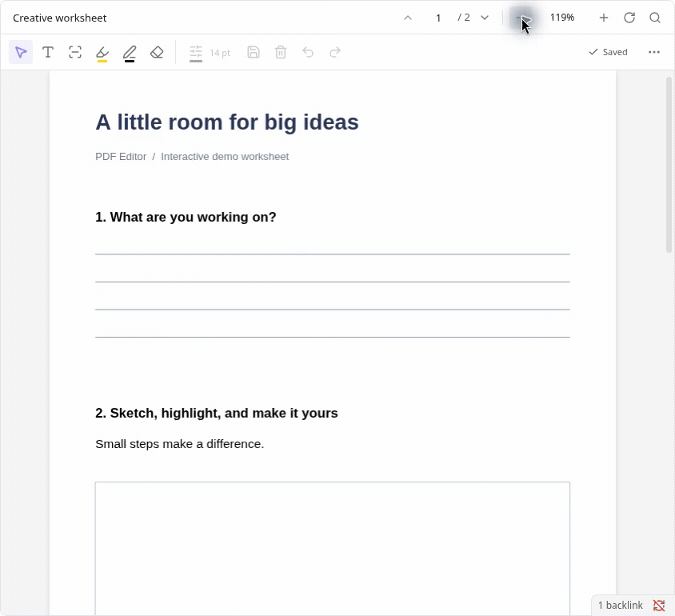Click the Delete trash icon
The image size is (675, 616).
tap(281, 53)
